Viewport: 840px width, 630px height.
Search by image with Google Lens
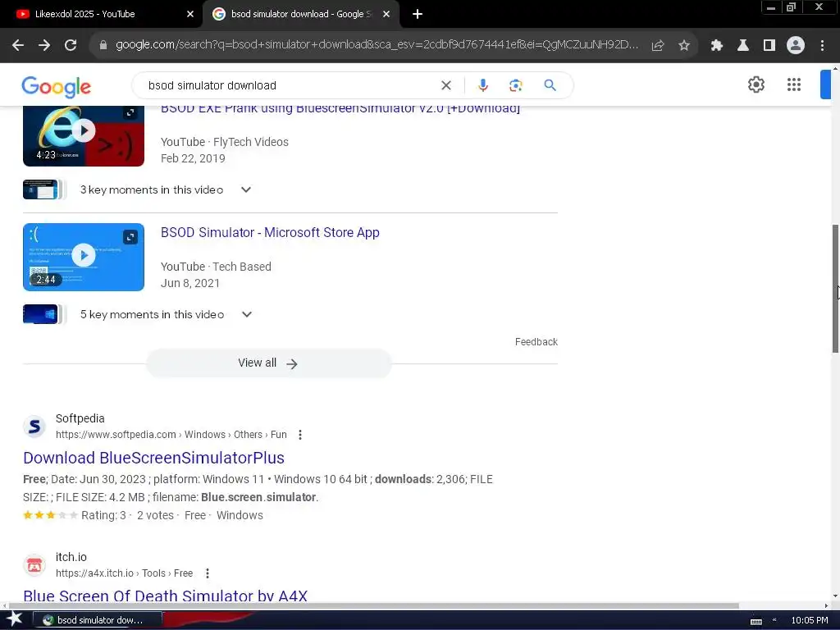515,85
